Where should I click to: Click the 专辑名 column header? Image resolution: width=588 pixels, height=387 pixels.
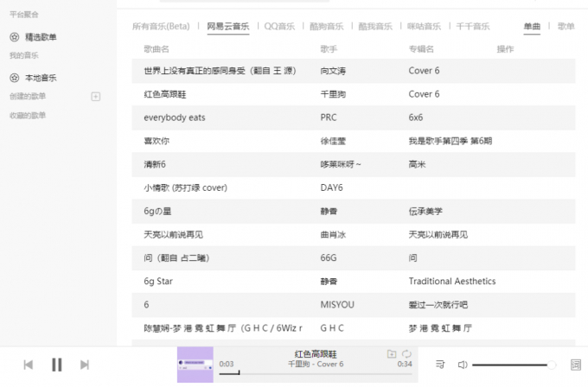(x=421, y=49)
